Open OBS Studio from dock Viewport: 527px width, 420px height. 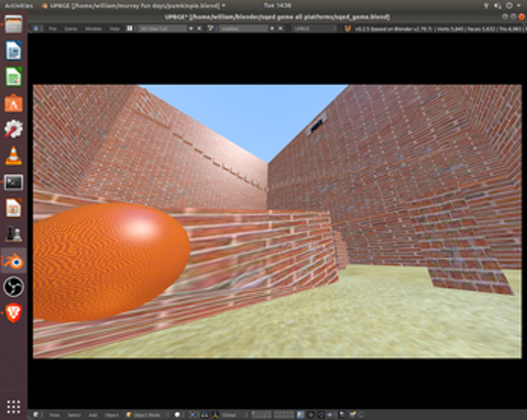click(x=14, y=287)
